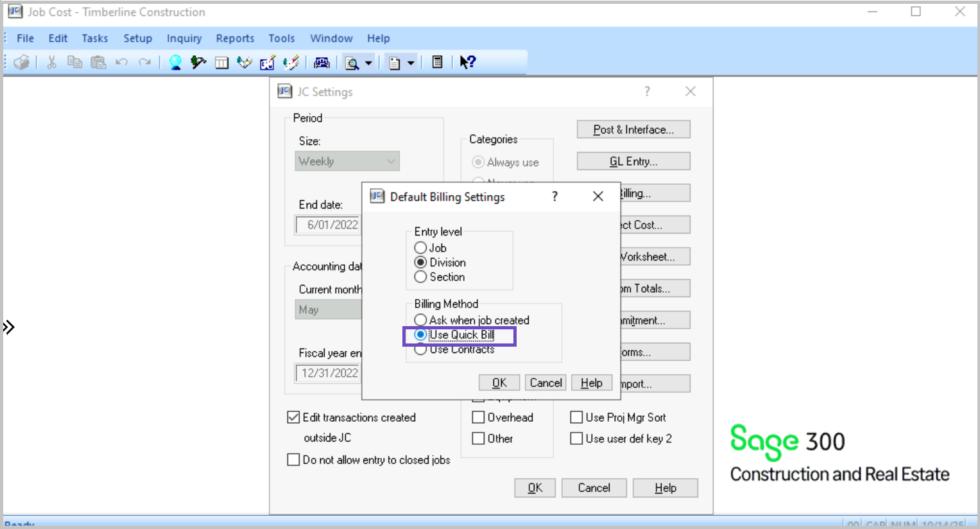980x529 pixels.
Task: Expand the Period Size Weekly dropdown
Action: [x=391, y=161]
